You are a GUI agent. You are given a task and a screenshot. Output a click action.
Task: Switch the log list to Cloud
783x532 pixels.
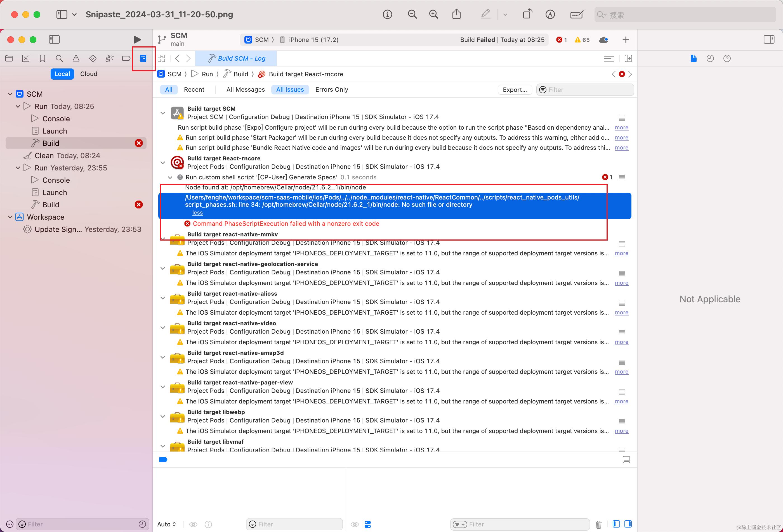[x=89, y=74]
